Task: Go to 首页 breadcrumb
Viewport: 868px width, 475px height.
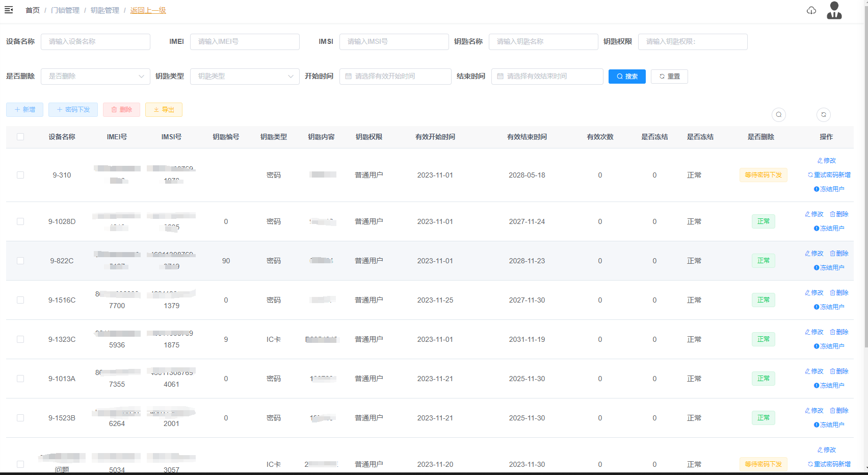Action: (33, 10)
